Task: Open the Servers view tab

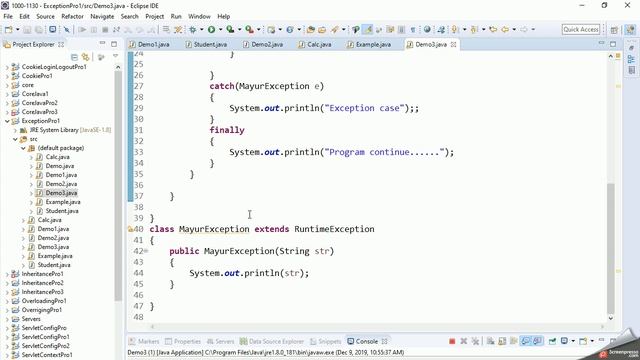Action: pyautogui.click(x=220, y=341)
